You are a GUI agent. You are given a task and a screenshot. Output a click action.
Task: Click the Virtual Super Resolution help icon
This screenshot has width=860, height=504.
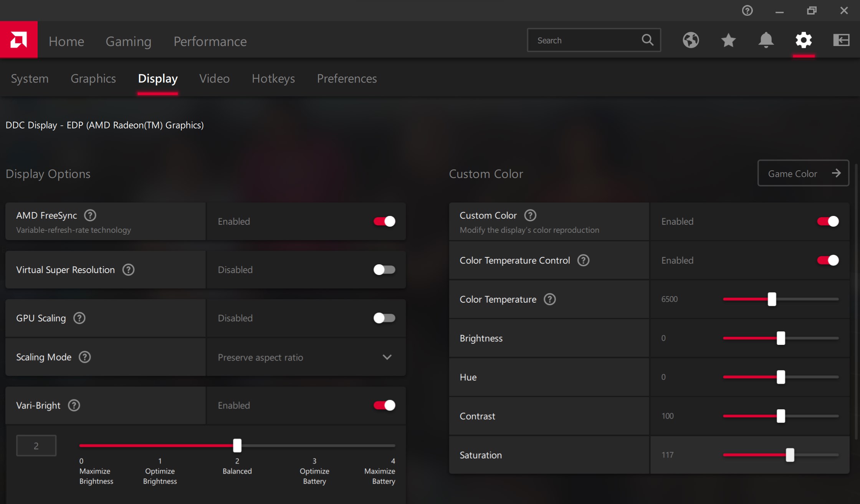(x=128, y=270)
